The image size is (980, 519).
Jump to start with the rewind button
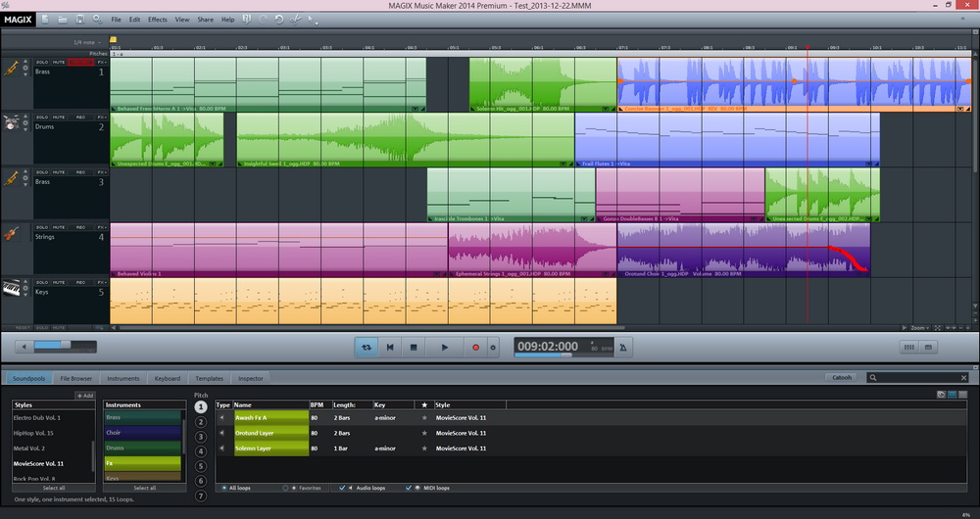coord(390,348)
